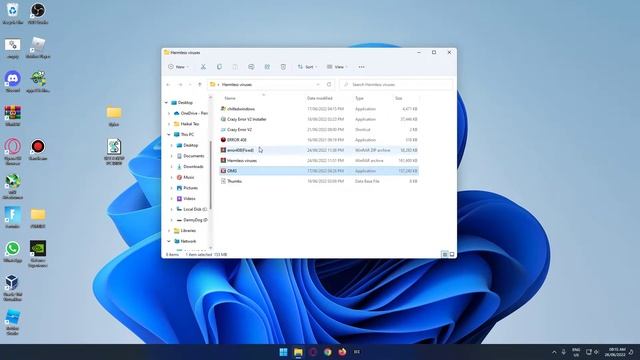The height and width of the screenshot is (360, 640).
Task: Go up one folder level arrow
Action: [x=200, y=84]
